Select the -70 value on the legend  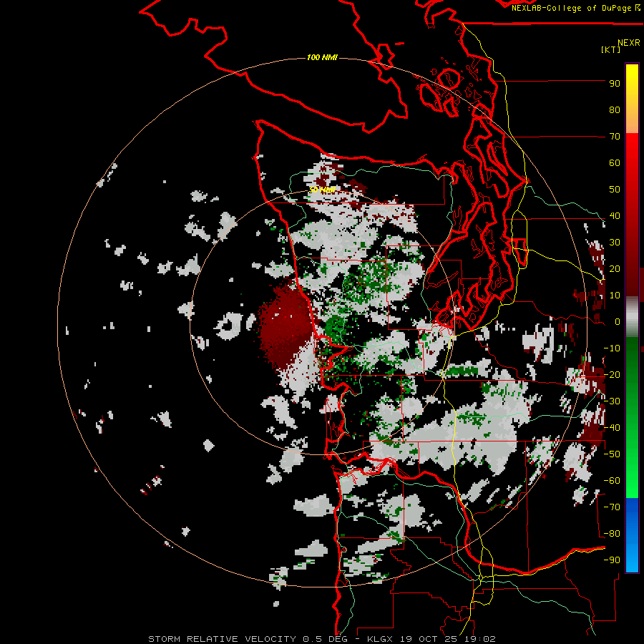(612, 507)
